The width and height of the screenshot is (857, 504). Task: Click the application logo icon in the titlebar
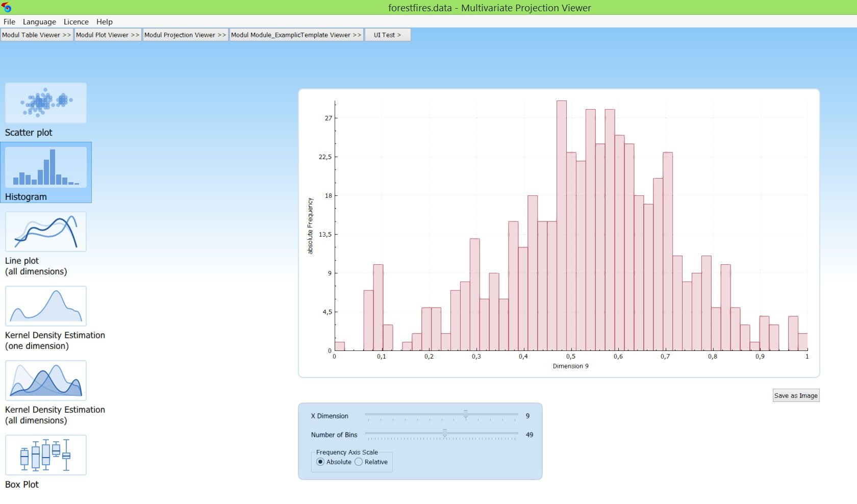(x=7, y=8)
